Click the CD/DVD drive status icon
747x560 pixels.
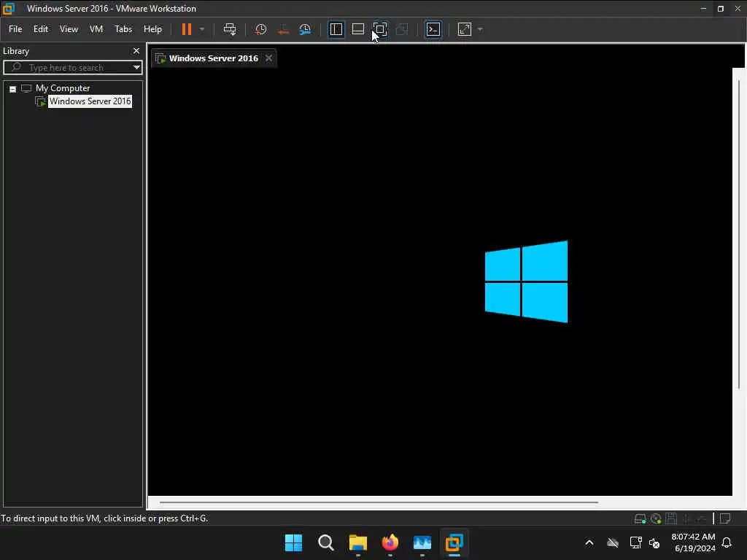click(x=656, y=518)
